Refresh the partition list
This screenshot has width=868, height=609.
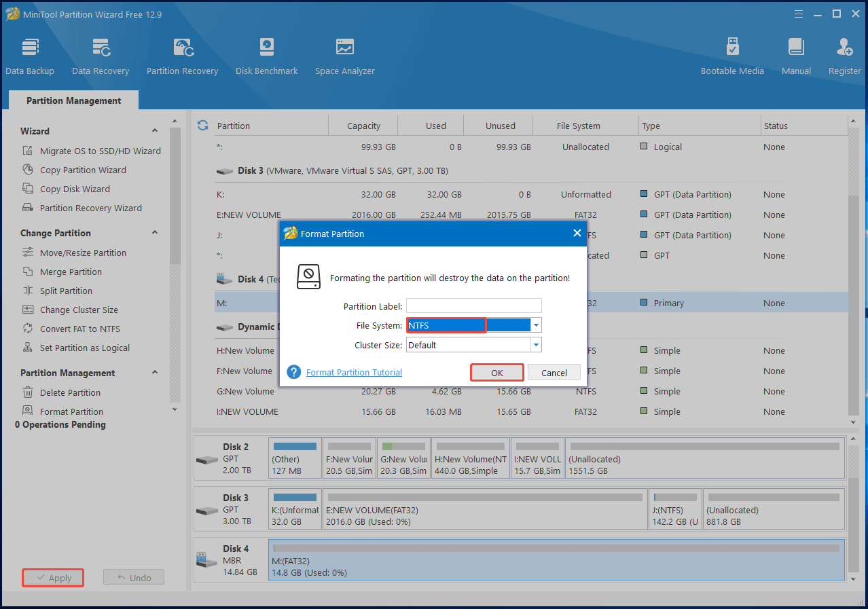[x=202, y=126]
